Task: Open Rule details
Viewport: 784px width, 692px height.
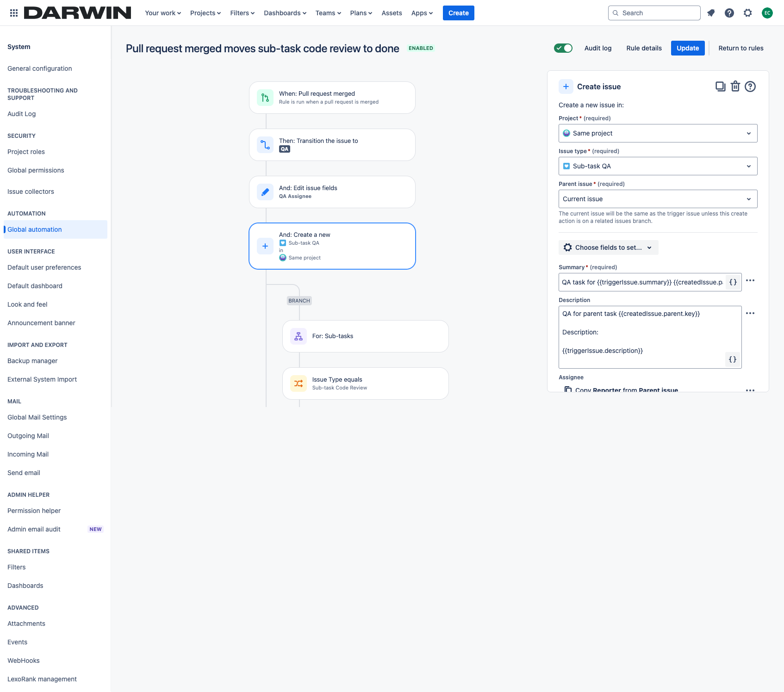Action: coord(644,48)
